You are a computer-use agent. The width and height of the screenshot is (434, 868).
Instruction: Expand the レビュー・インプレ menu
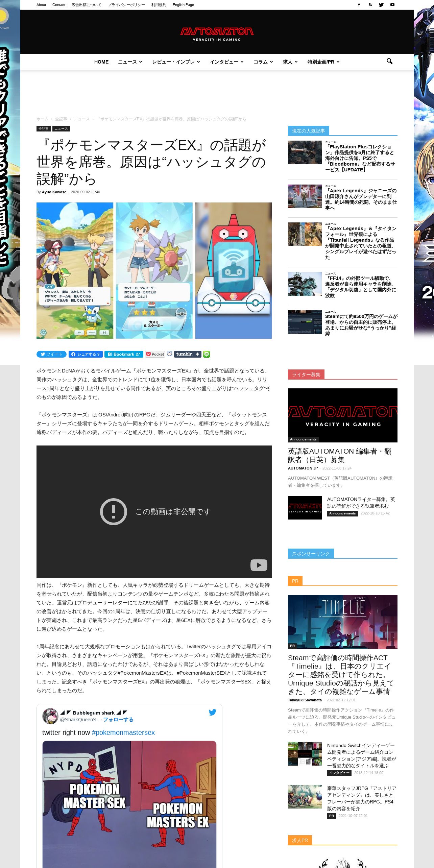176,62
